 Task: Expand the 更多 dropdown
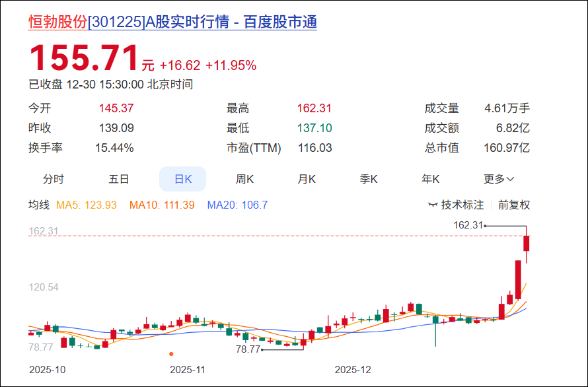499,179
